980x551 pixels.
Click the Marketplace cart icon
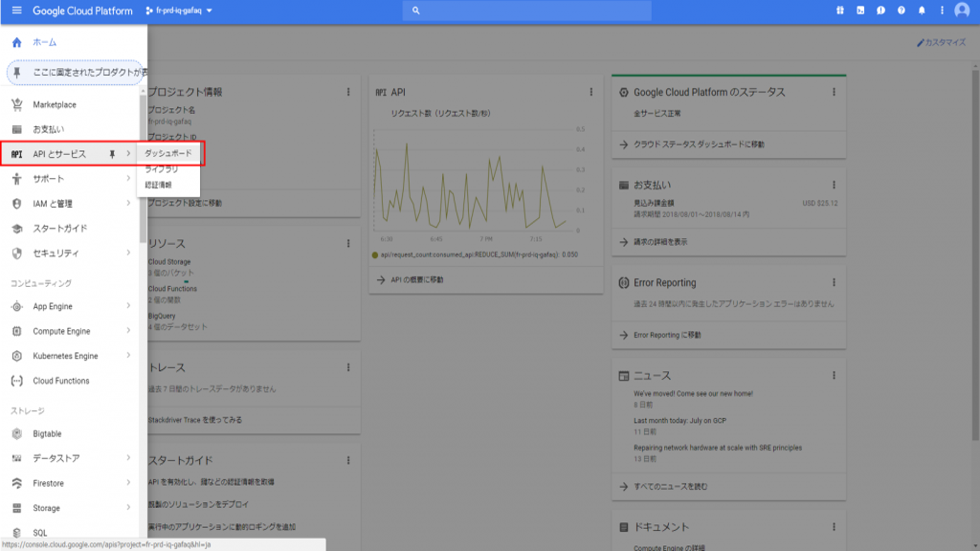[x=17, y=104]
